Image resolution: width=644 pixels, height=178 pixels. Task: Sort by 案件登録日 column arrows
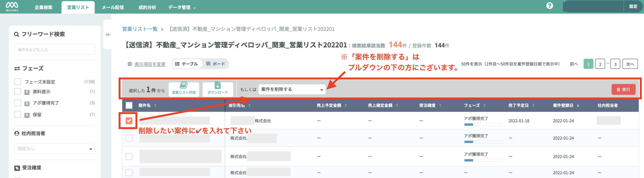point(578,105)
